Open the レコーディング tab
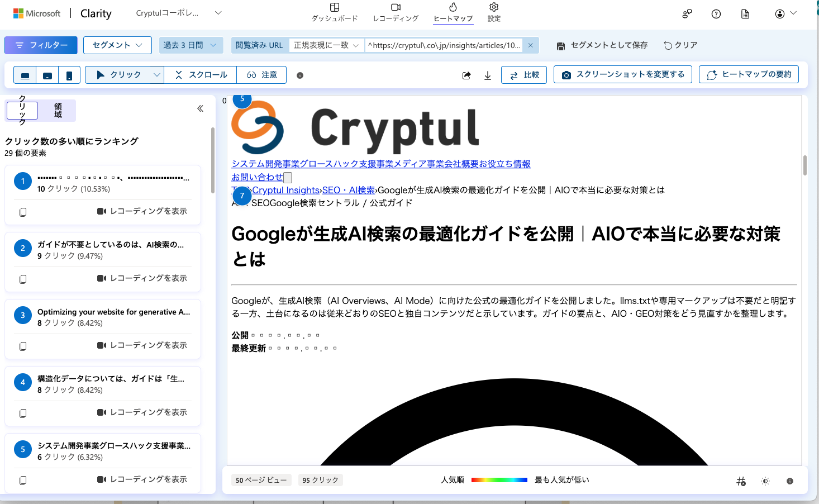 tap(396, 12)
